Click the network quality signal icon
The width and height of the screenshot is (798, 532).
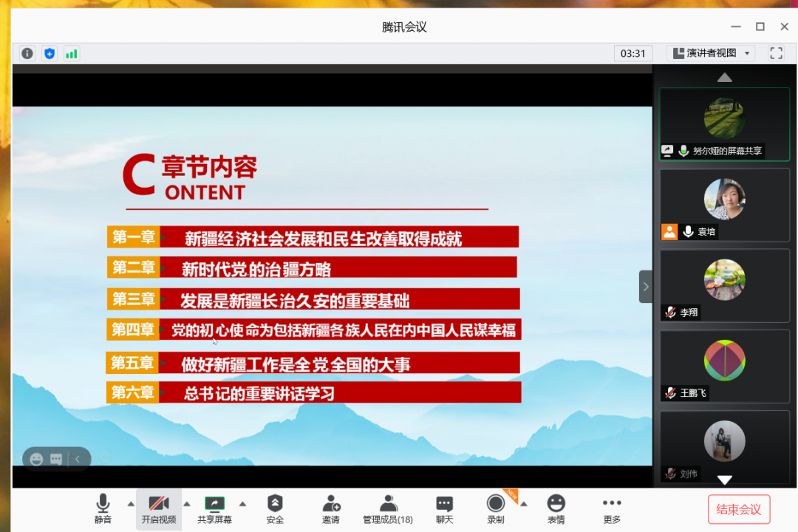(71, 52)
